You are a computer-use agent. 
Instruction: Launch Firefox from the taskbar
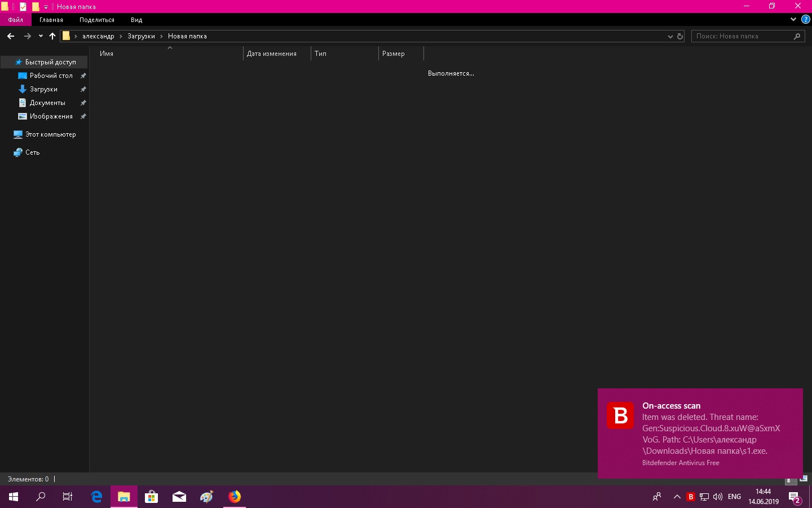235,497
